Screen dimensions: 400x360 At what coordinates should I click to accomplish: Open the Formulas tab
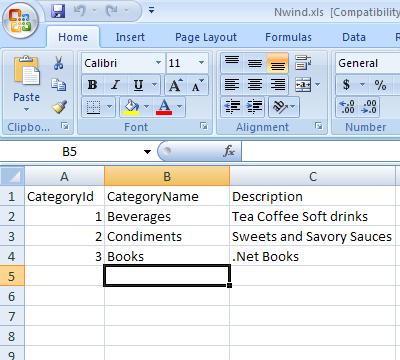click(288, 37)
